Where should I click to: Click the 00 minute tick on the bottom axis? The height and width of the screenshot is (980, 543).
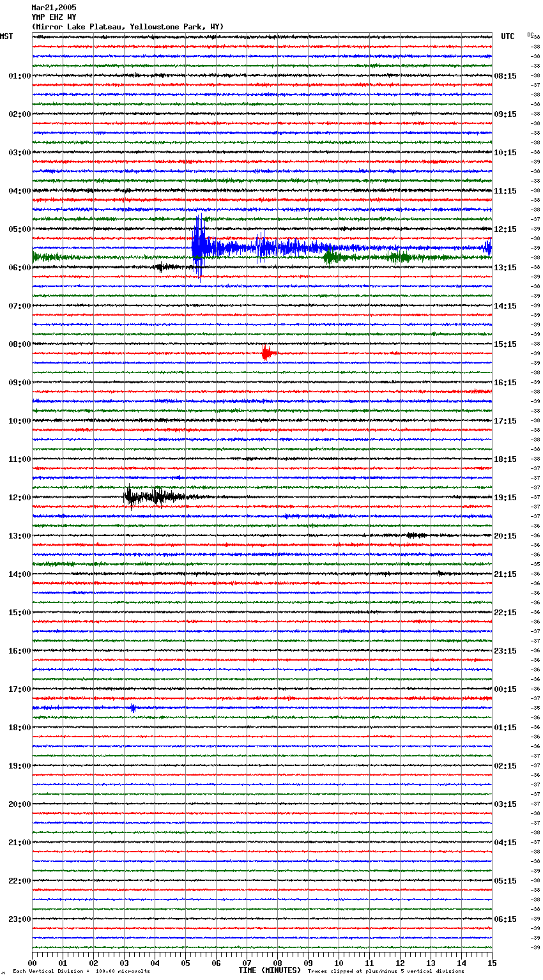[x=32, y=963]
